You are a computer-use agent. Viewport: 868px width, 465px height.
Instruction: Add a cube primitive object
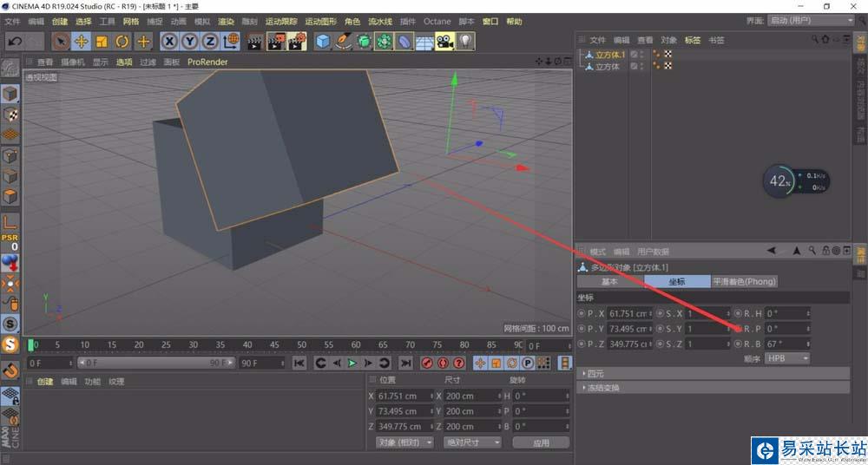coord(323,41)
